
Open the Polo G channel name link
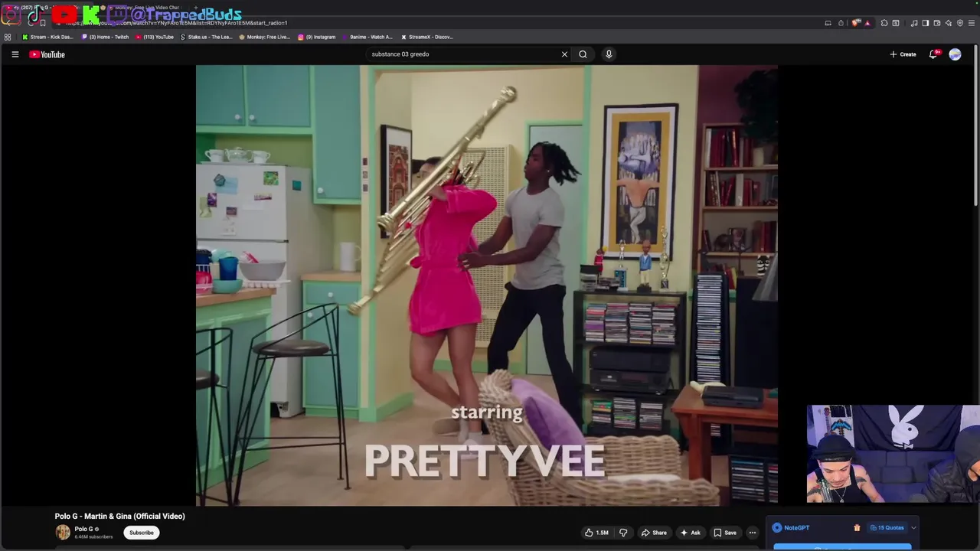tap(83, 529)
